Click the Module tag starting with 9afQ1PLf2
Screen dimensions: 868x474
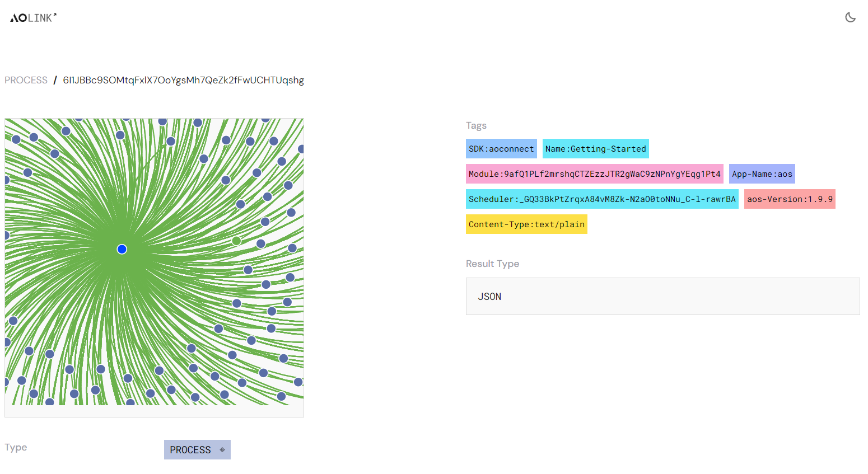click(x=594, y=173)
